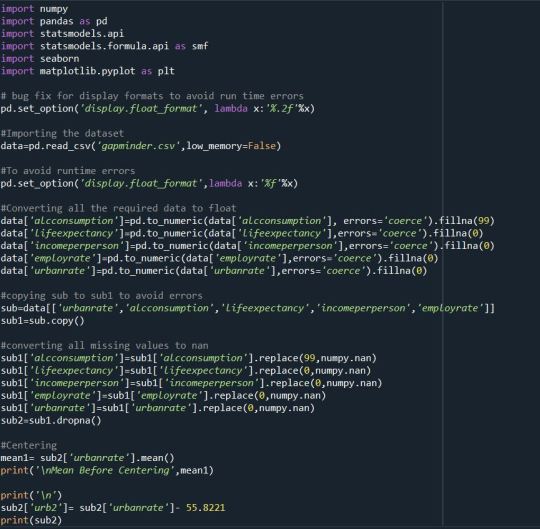Click the 'mean1= sub2['urbanrate'].mean()' line
This screenshot has width=540, height=529.
[87, 458]
